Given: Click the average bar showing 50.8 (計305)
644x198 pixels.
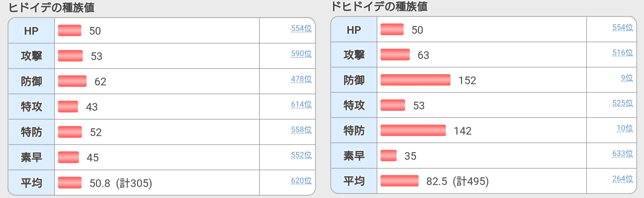Looking at the screenshot, I should point(70,183).
